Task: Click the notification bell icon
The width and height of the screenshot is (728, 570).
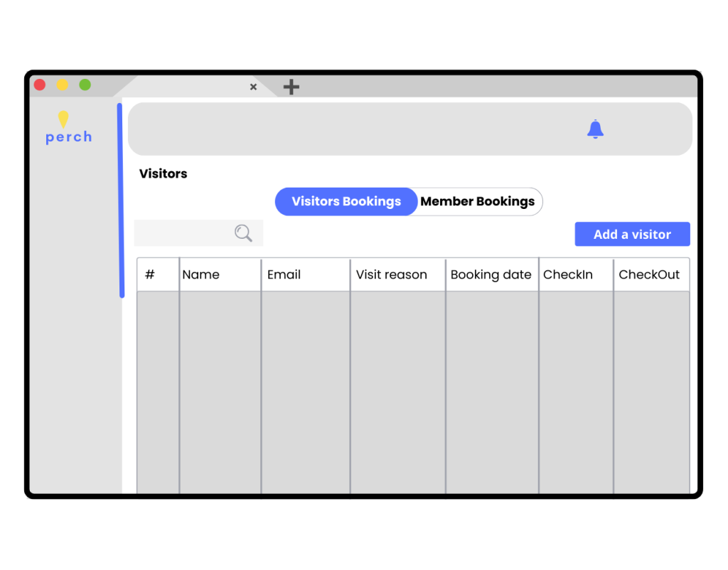Action: pos(595,129)
